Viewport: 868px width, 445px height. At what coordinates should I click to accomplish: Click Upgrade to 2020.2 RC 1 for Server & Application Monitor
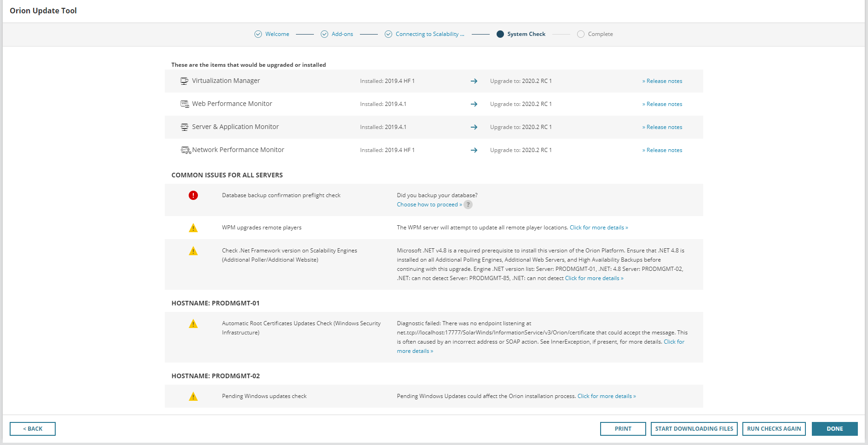click(521, 127)
